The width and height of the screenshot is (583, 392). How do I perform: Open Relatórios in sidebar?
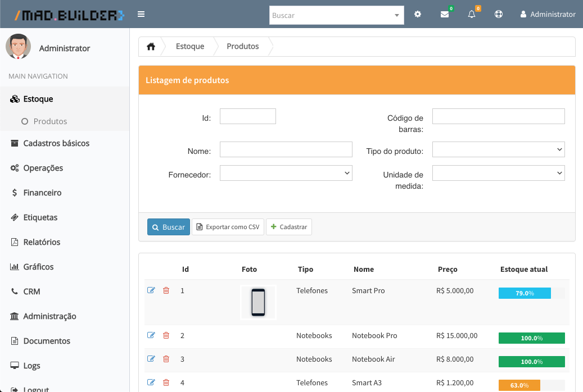point(65,242)
